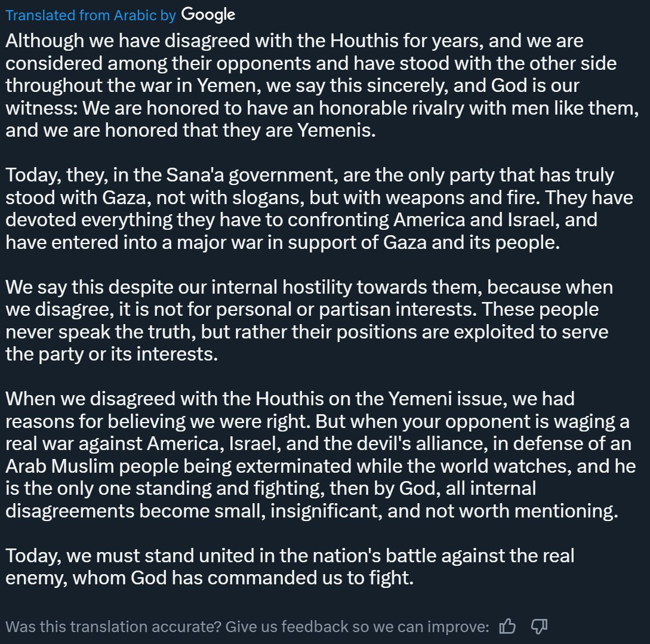The image size is (650, 644).
Task: Click the word 'Sana'a' in the second paragraph
Action: coord(195,175)
